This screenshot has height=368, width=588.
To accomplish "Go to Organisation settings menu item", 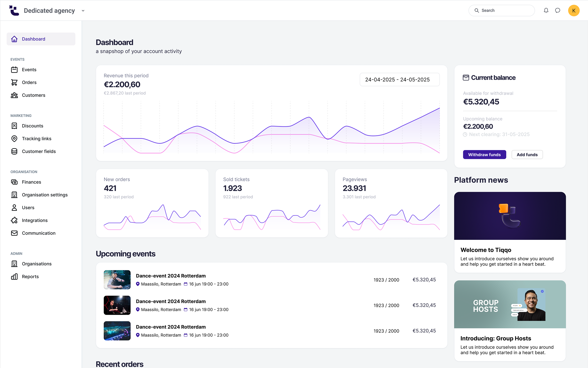I will (45, 195).
